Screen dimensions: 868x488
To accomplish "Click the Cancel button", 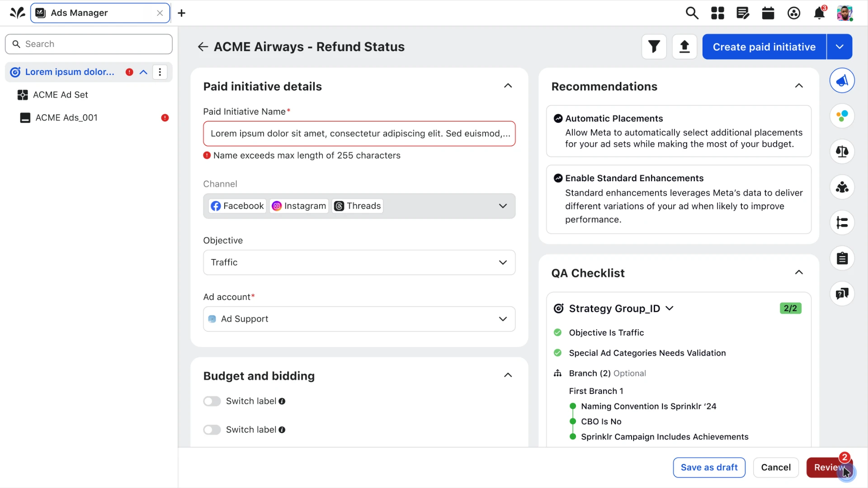I will pos(776,468).
